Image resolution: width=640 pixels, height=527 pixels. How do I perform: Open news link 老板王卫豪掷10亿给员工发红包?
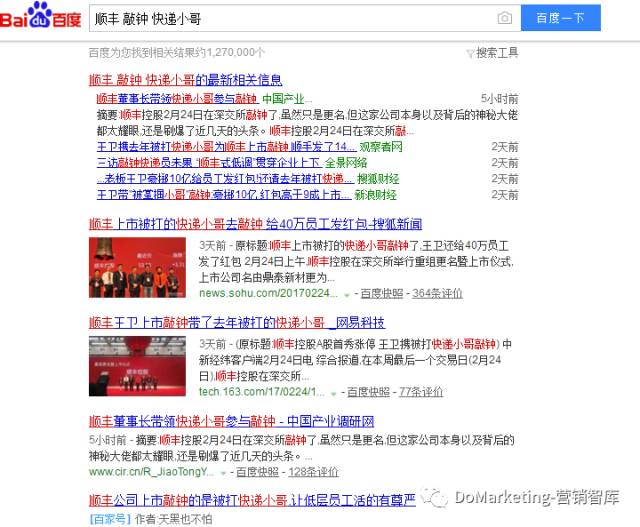coord(225,178)
